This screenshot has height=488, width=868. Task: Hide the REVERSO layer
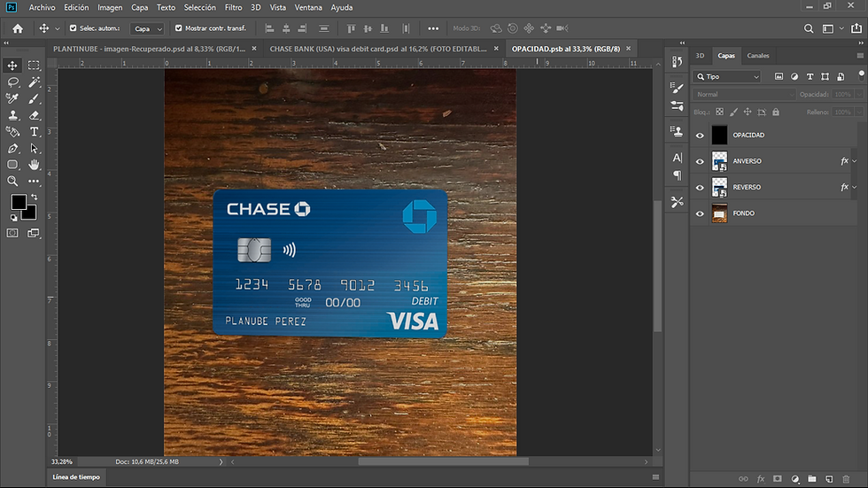[700, 187]
